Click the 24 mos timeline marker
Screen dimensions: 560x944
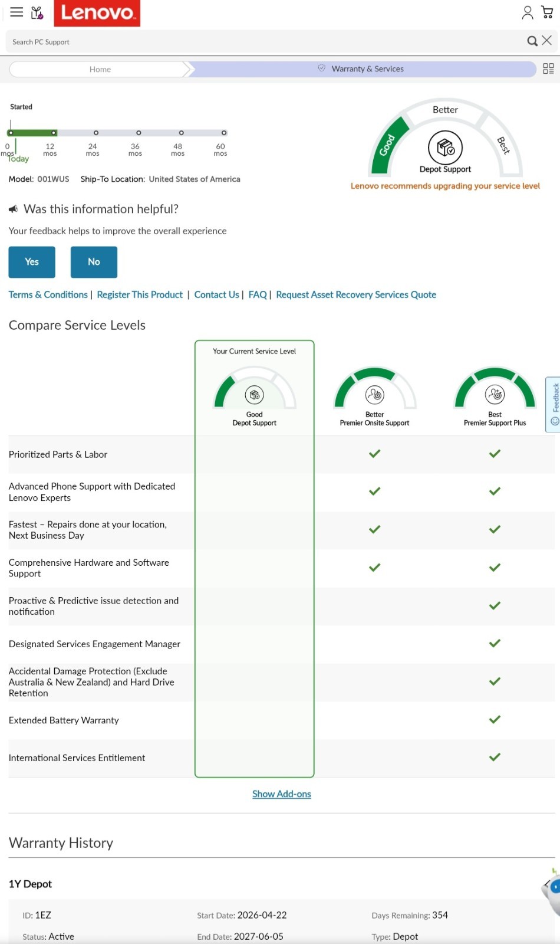(96, 133)
